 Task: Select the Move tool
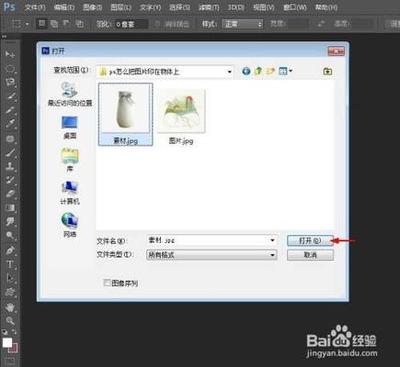point(10,54)
